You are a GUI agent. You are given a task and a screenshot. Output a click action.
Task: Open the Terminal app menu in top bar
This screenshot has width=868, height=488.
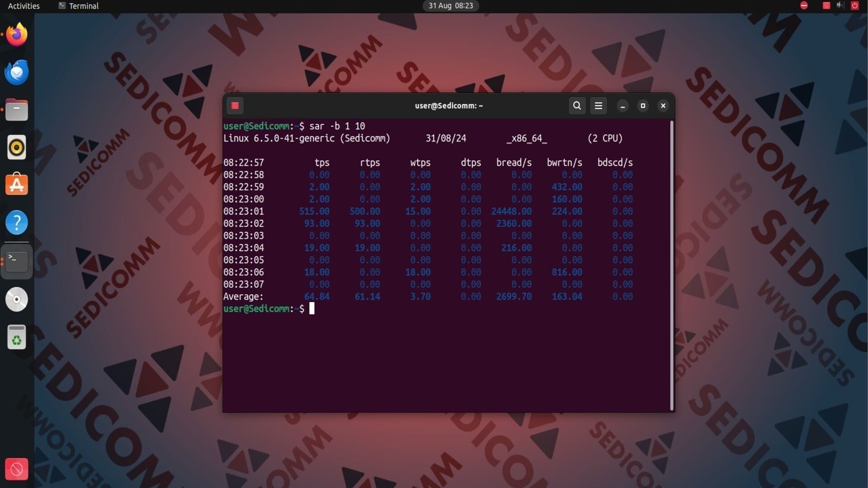(x=79, y=6)
